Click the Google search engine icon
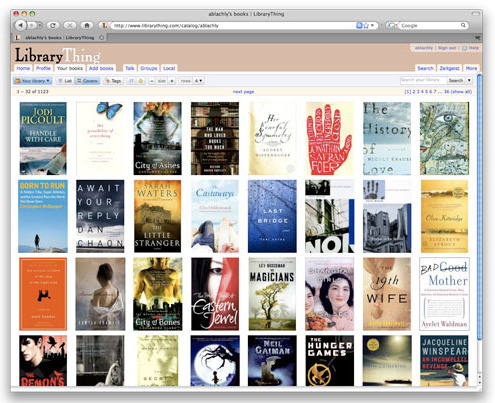Image resolution: width=495 pixels, height=403 pixels. click(392, 25)
